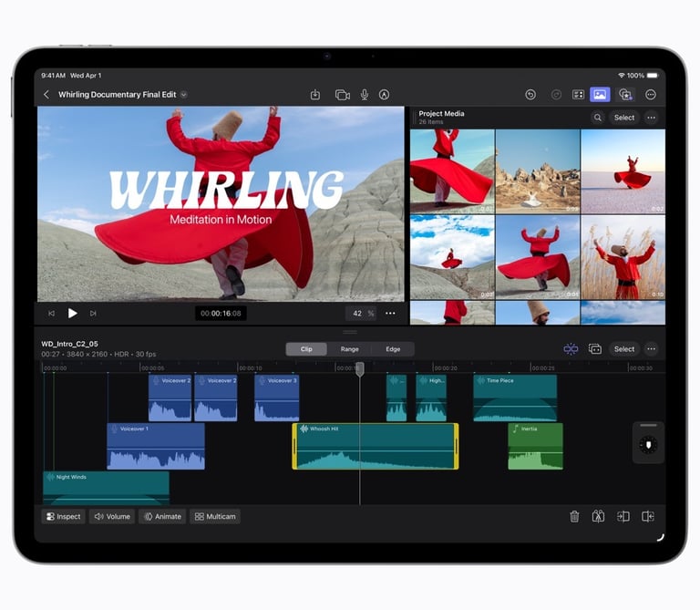This screenshot has height=610, width=700.
Task: Go back using the left chevron
Action: pos(46,95)
